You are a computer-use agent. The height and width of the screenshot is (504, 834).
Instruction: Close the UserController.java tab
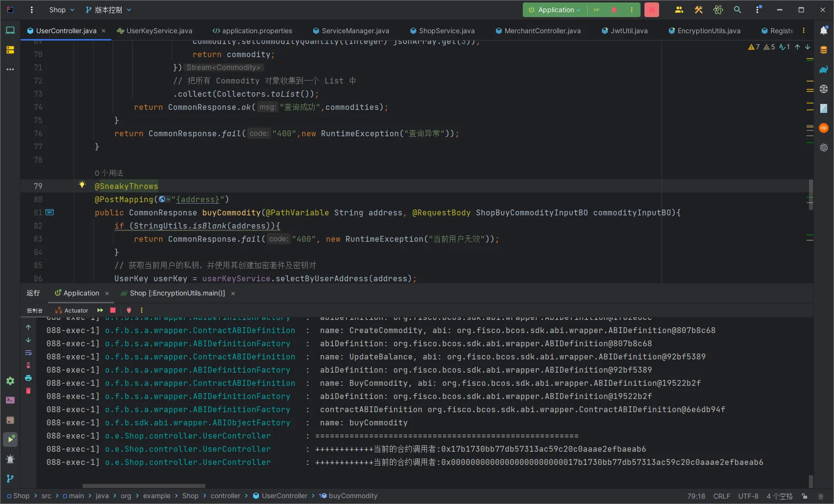coord(104,31)
